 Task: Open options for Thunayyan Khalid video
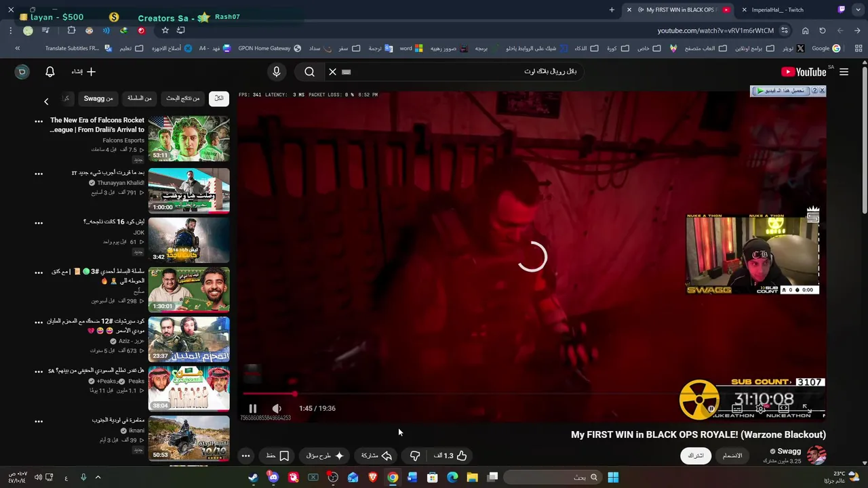39,174
